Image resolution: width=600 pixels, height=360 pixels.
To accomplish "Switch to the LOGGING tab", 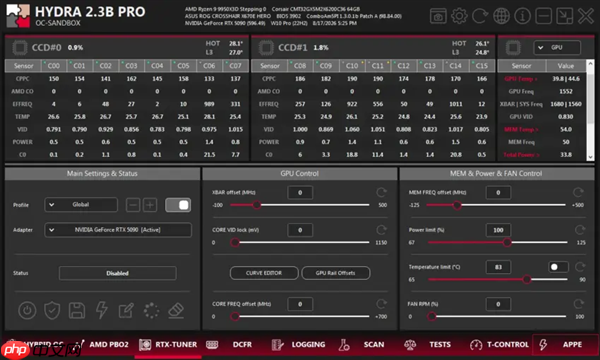I will [298, 344].
